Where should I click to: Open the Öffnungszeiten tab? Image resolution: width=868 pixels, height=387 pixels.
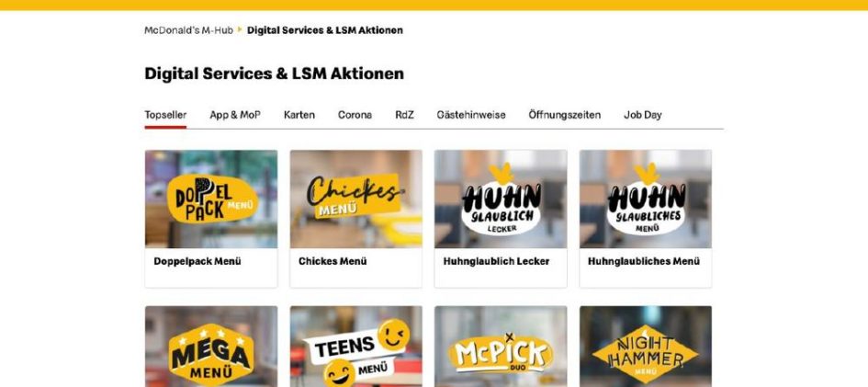[564, 115]
